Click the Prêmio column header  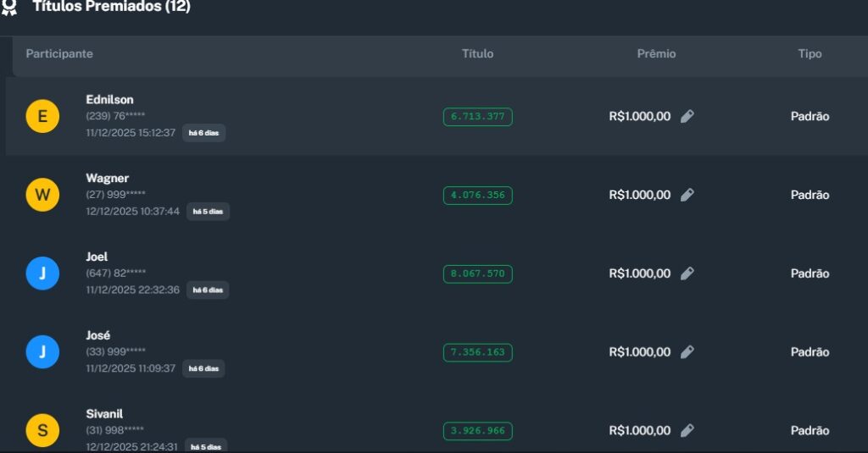pos(656,54)
